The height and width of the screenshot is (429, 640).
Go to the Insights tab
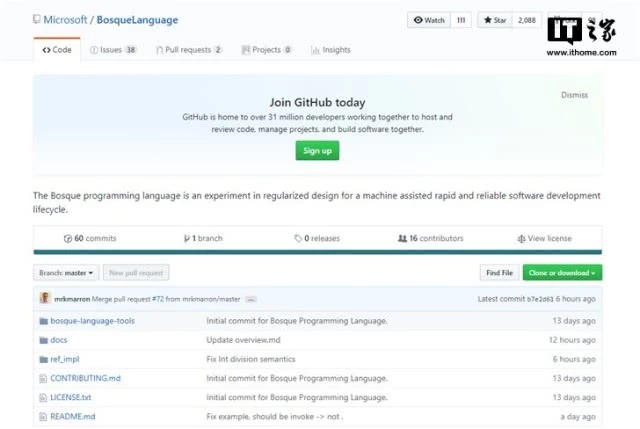point(330,50)
